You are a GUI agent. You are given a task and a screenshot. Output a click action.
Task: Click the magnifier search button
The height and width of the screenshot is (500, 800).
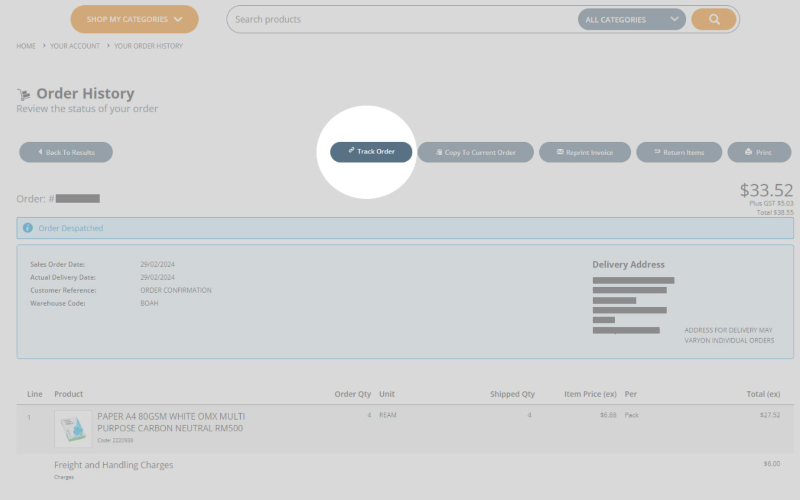pyautogui.click(x=713, y=19)
